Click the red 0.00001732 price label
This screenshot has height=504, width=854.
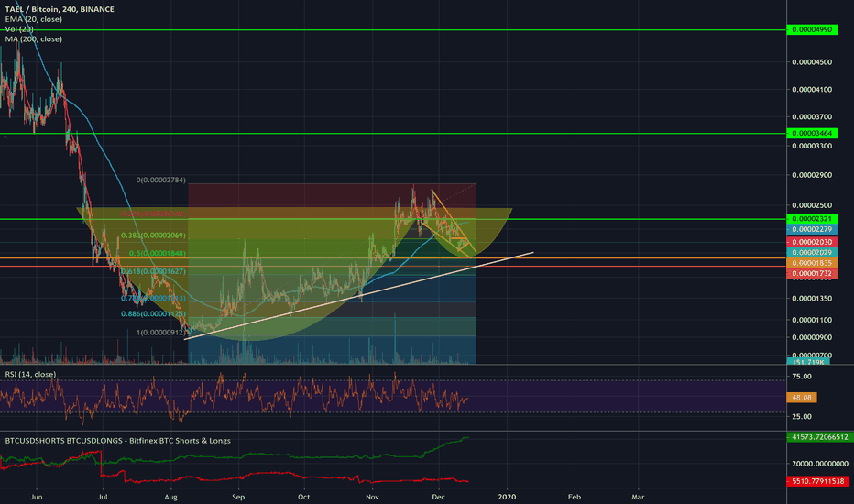812,273
